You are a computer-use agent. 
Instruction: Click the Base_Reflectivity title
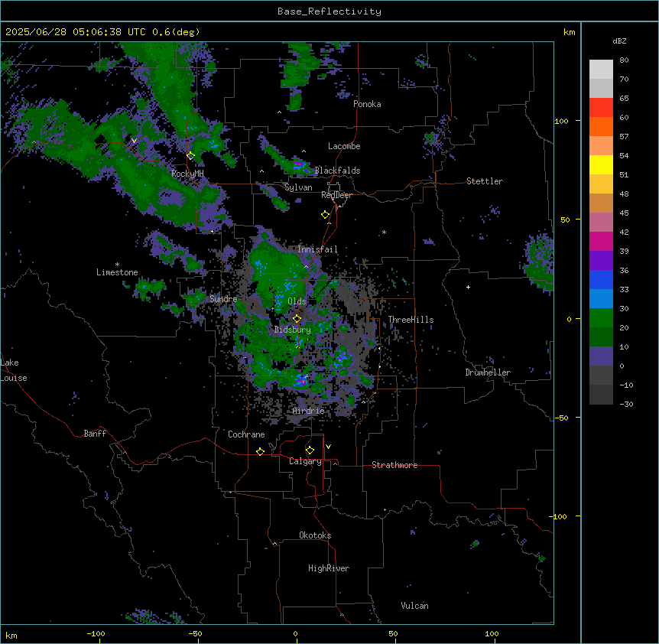point(329,11)
